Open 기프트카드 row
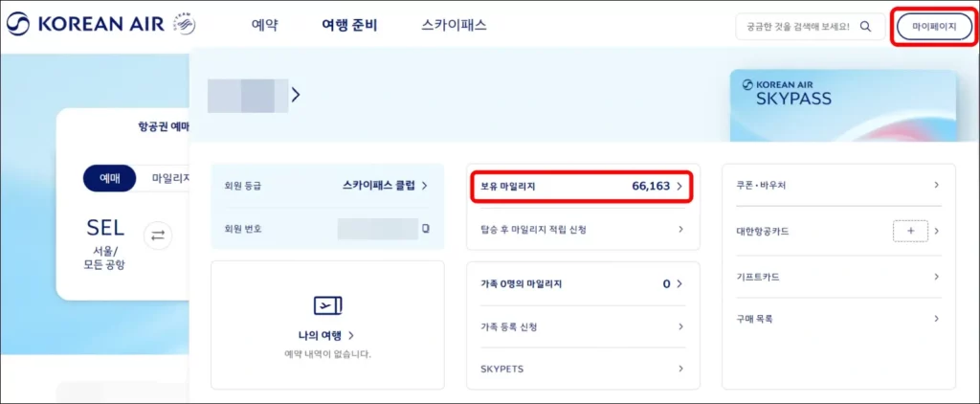Image resolution: width=980 pixels, height=404 pixels. [x=838, y=277]
